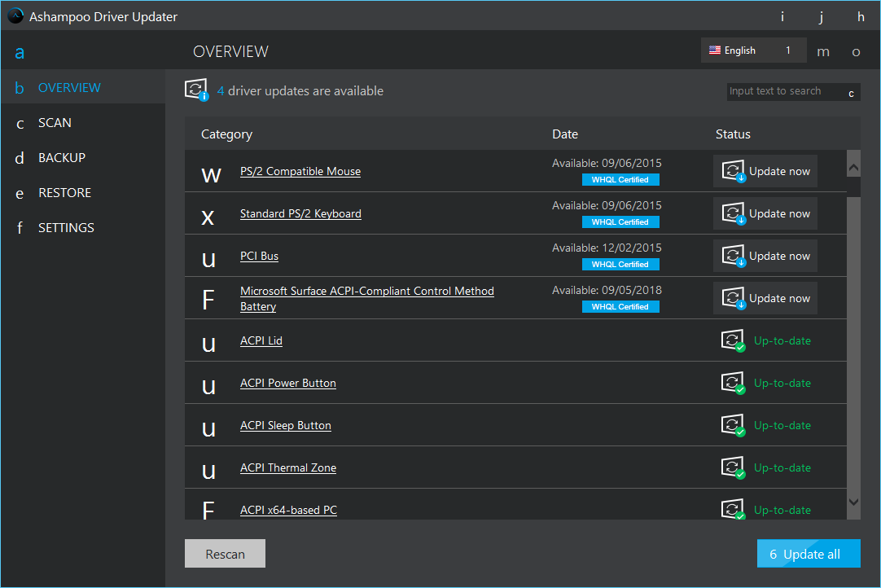Image resolution: width=881 pixels, height=588 pixels.
Task: Click the up-to-date status icon for ACPI Power Button
Action: (734, 383)
